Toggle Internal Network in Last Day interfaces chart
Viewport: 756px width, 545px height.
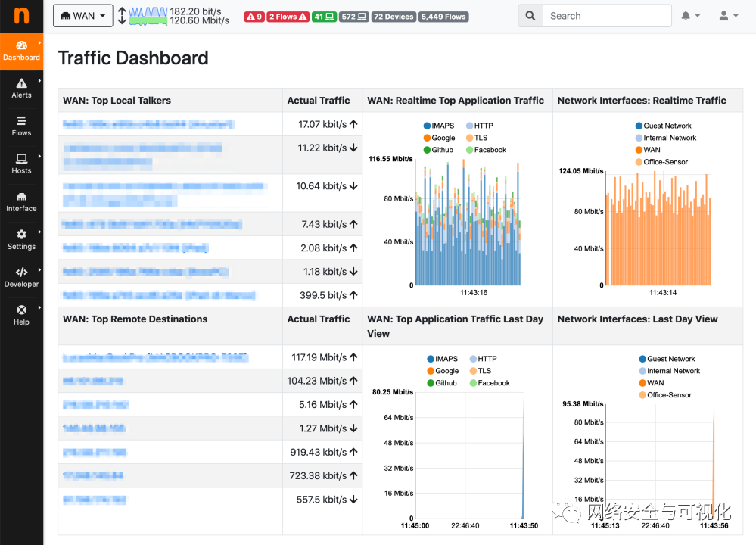coord(669,371)
